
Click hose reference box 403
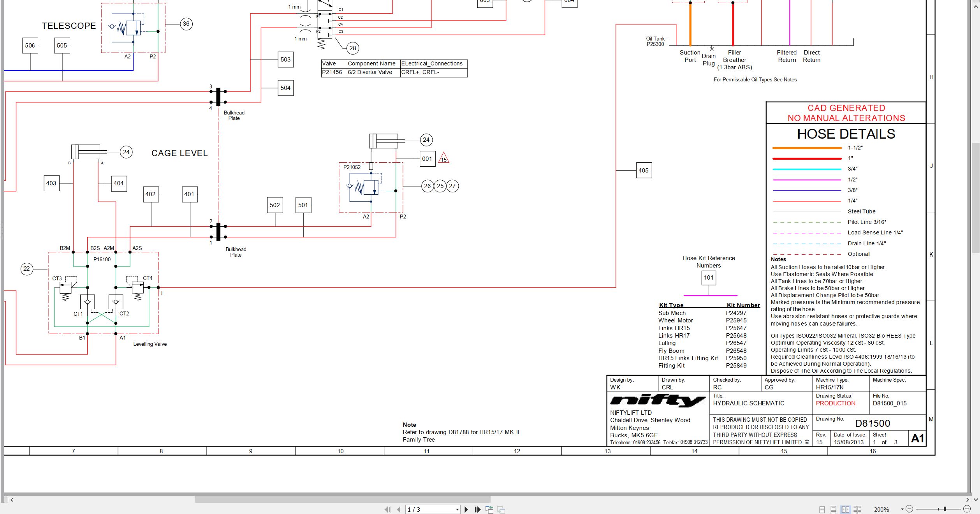pos(51,183)
